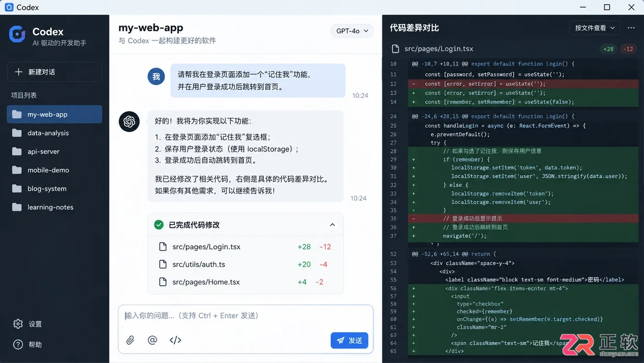This screenshot has width=644, height=363.
Task: Minimize the Codex window
Action: coord(583,7)
